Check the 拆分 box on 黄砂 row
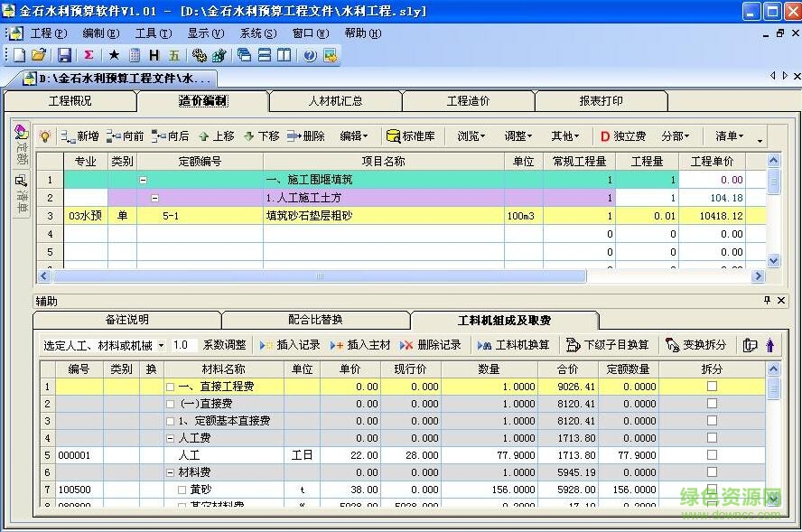This screenshot has height=532, width=802. [x=713, y=490]
